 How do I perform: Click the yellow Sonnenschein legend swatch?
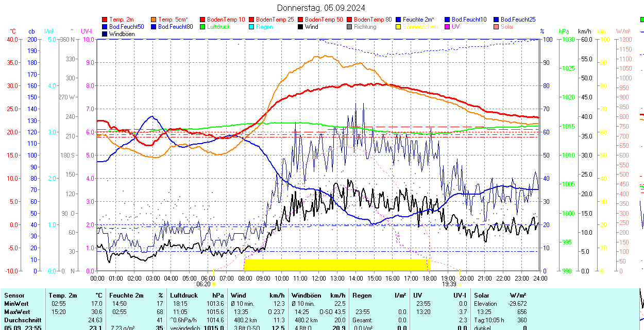coord(399,27)
